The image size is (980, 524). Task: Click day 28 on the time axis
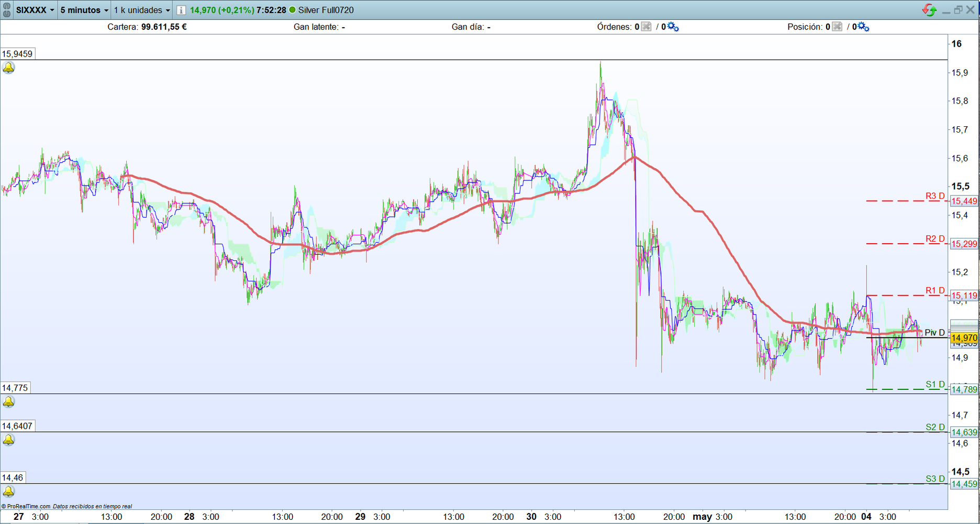pos(189,517)
